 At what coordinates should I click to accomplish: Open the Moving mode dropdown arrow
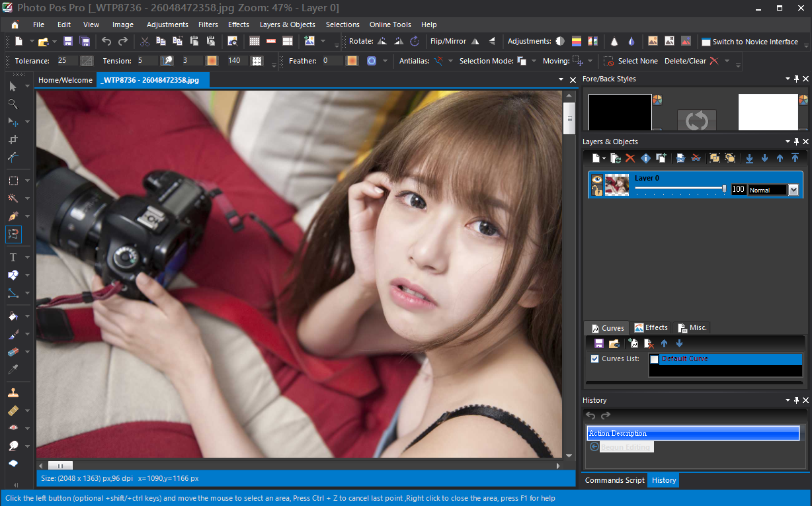tap(590, 61)
